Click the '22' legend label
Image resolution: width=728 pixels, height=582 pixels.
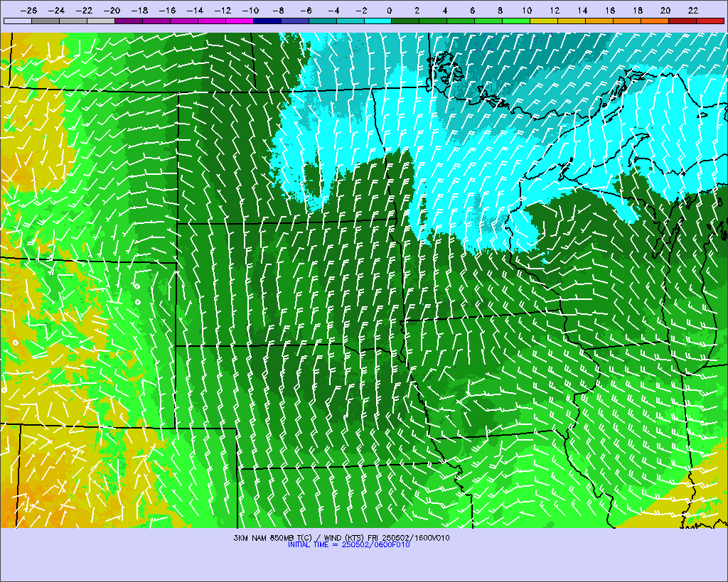pos(693,11)
